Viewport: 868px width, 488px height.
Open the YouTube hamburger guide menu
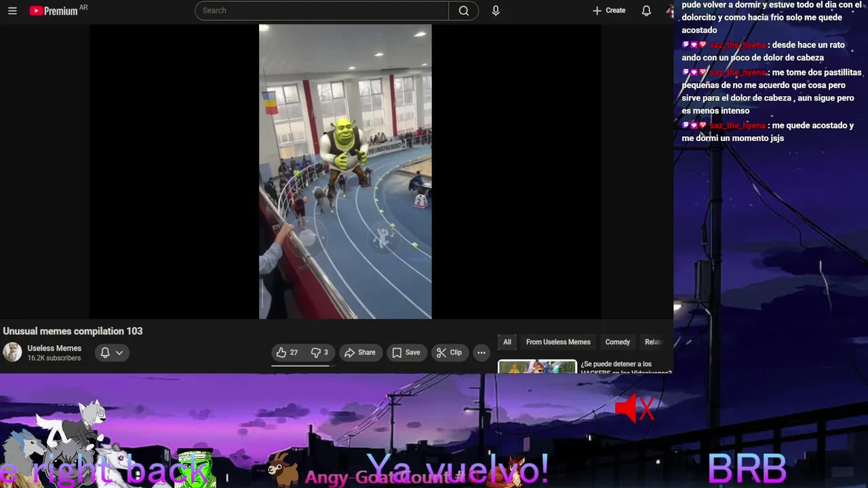point(12,11)
